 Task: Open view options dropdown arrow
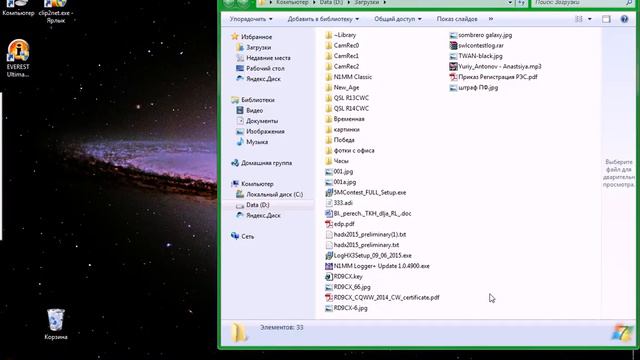coord(589,19)
